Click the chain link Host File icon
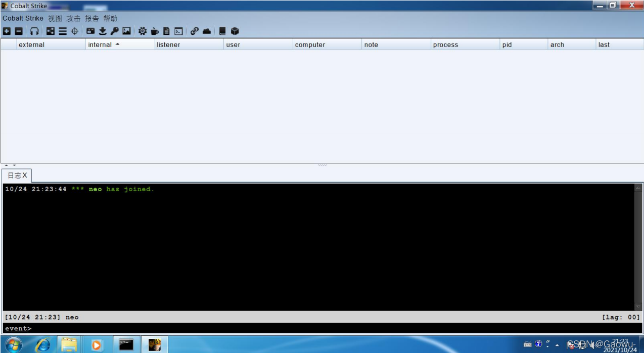This screenshot has height=353, width=644. (195, 31)
